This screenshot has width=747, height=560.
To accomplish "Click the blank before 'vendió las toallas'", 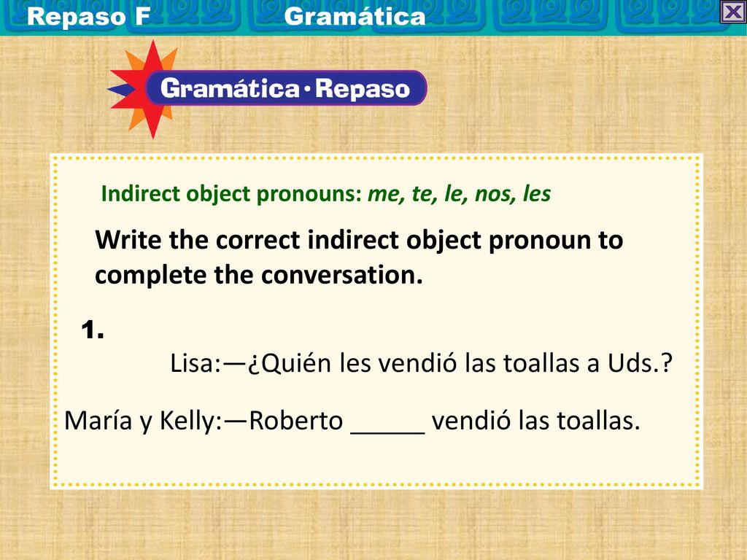I will [x=387, y=422].
